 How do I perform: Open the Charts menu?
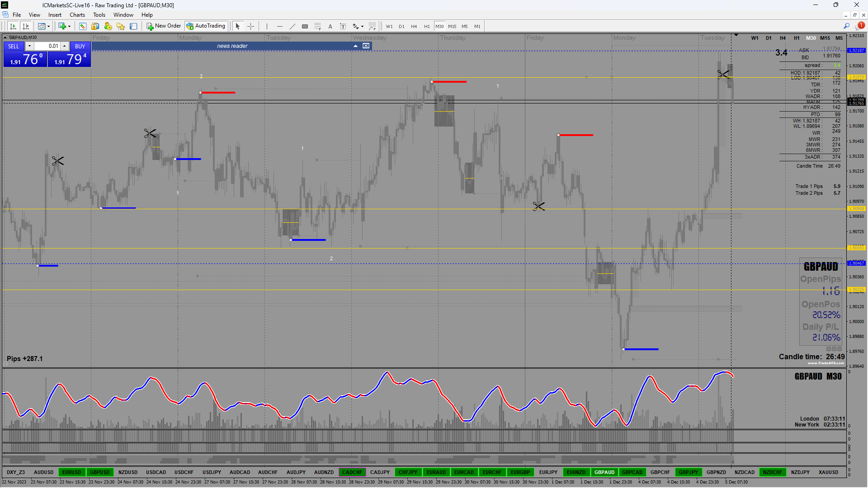coord(77,15)
